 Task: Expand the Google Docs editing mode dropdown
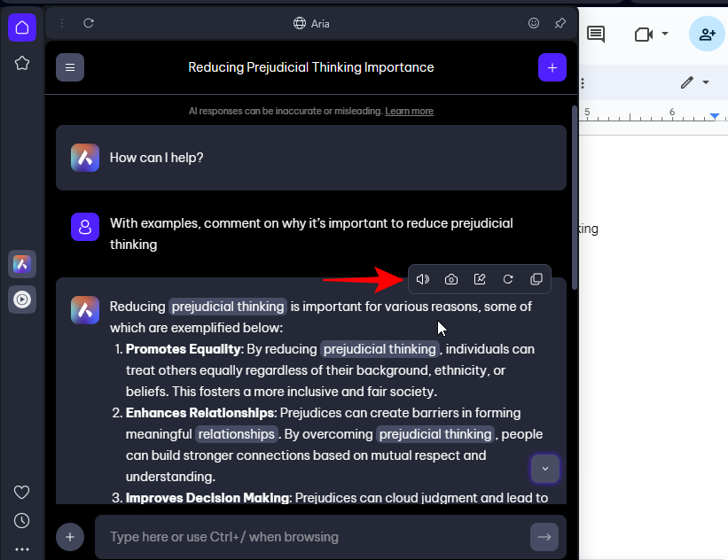tap(706, 82)
